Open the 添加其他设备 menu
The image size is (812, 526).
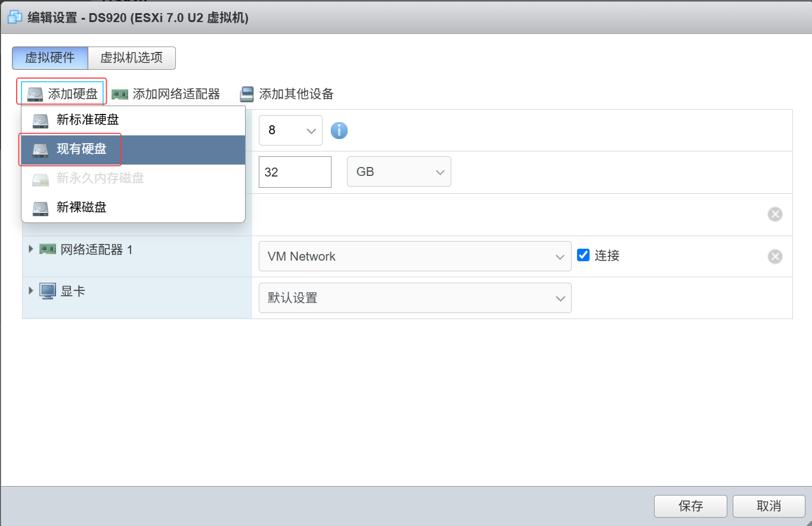[286, 94]
